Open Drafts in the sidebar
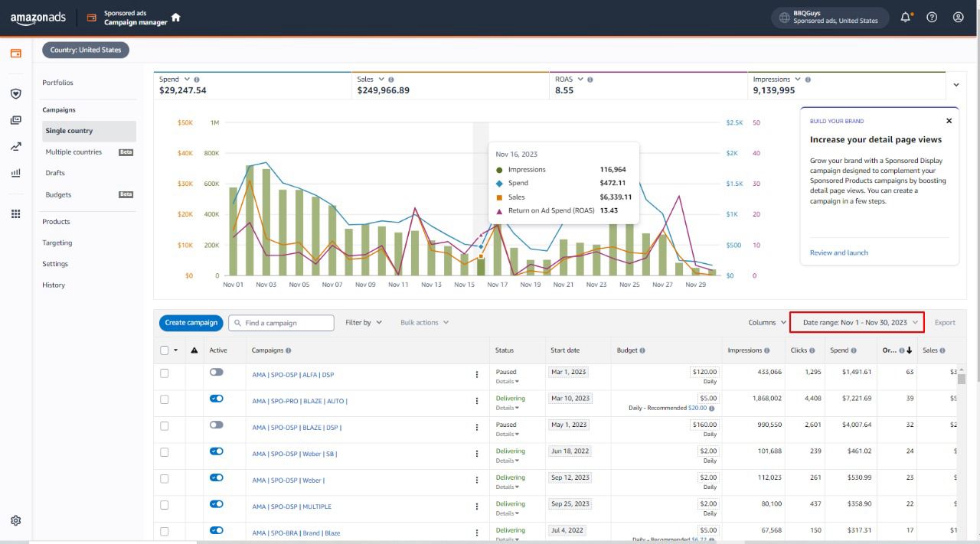This screenshot has width=980, height=544. tap(55, 173)
